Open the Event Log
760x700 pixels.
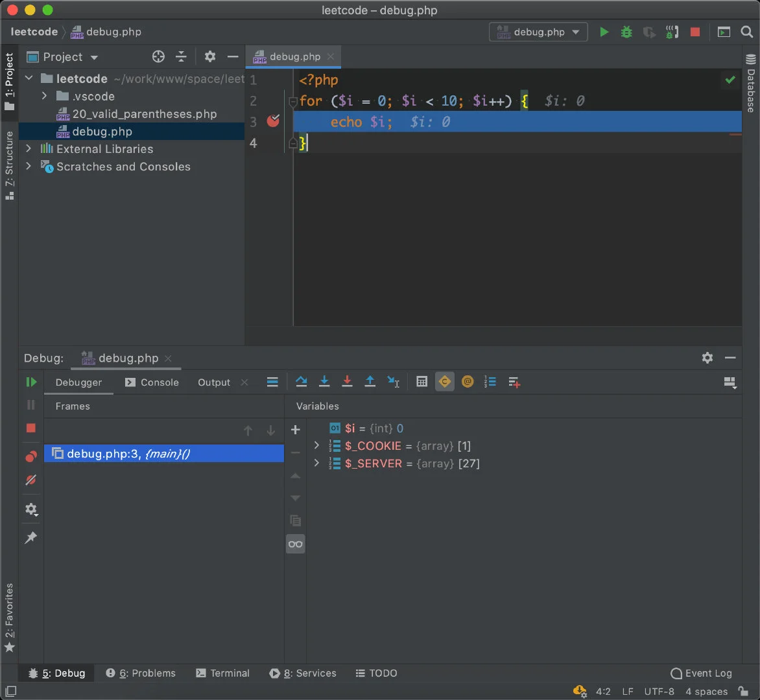pyautogui.click(x=701, y=673)
